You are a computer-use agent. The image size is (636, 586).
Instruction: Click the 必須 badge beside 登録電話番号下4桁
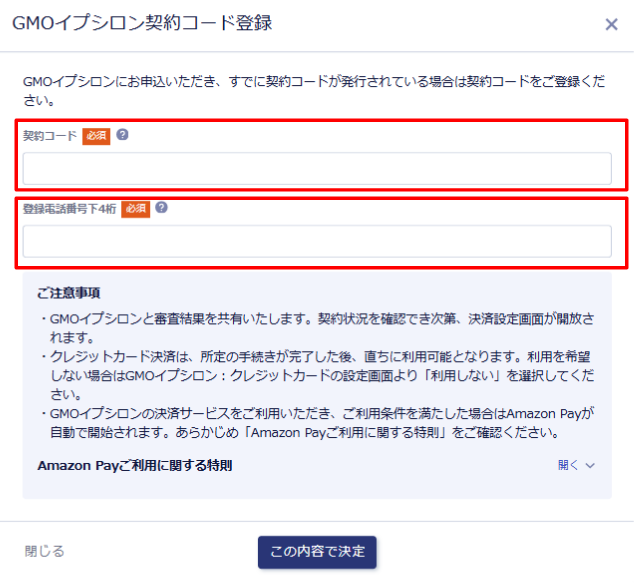tap(135, 209)
